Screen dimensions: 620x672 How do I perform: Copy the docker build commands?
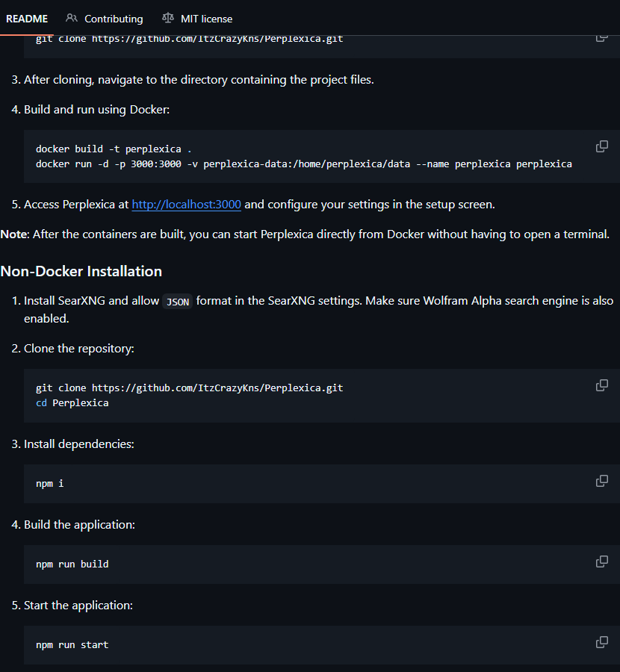coord(601,146)
